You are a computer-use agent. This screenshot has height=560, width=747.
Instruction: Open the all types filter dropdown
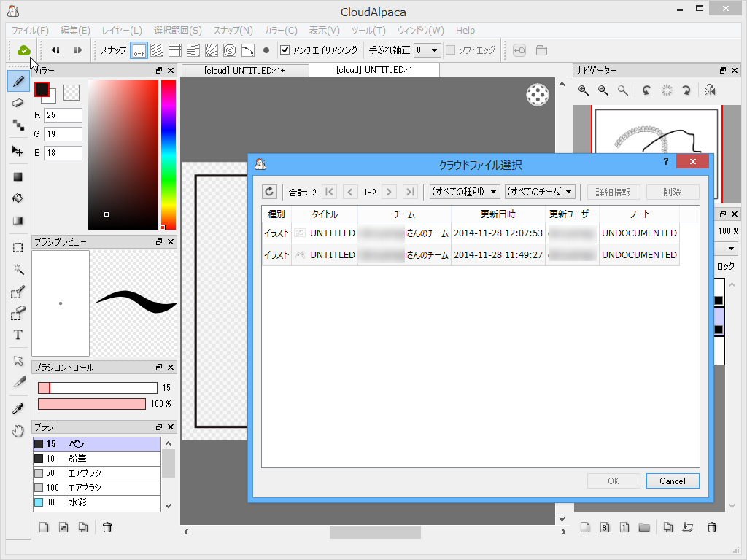pyautogui.click(x=465, y=192)
